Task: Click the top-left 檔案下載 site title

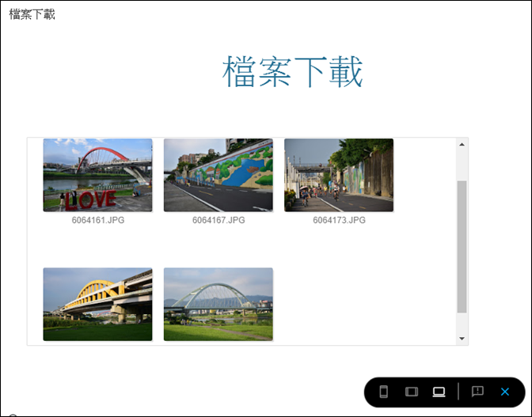Action: pyautogui.click(x=32, y=14)
